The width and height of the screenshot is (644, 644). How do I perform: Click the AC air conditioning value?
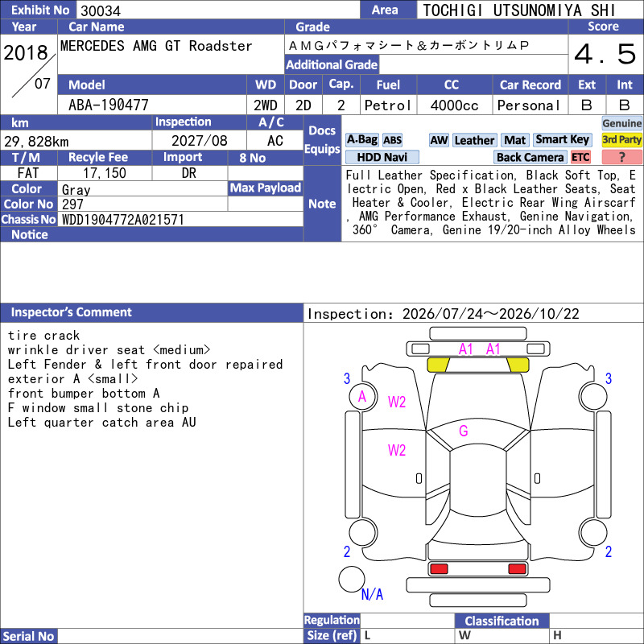(x=275, y=141)
